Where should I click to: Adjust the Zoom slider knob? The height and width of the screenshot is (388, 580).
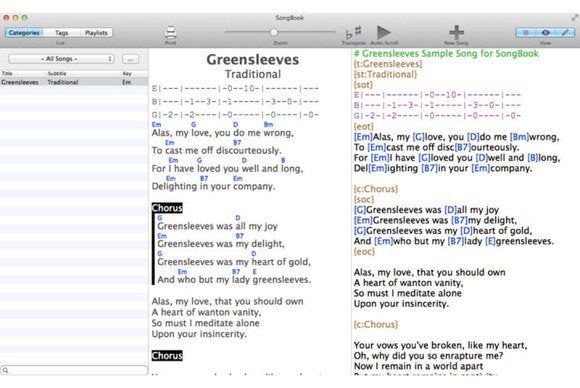click(x=274, y=32)
